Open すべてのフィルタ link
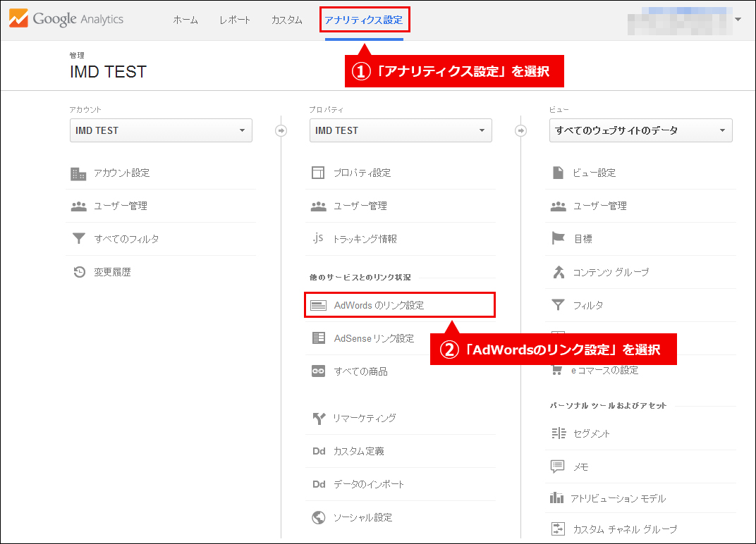Viewport: 756px width, 544px height. pos(126,239)
